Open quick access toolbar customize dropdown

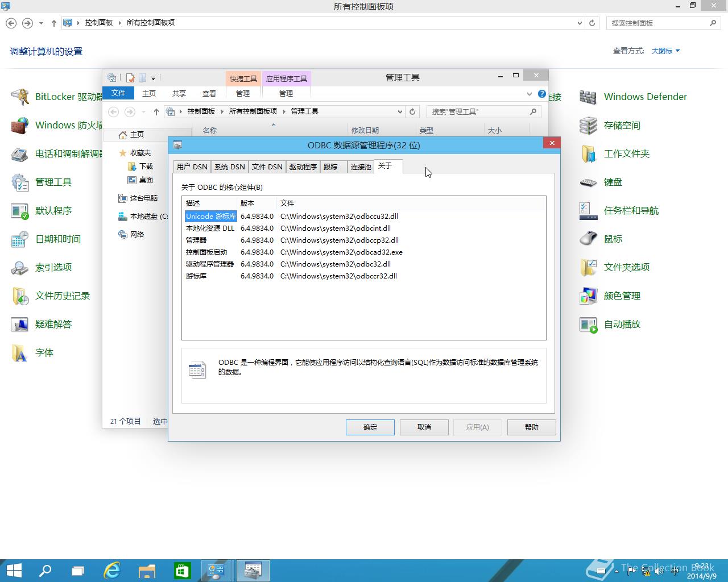pyautogui.click(x=153, y=78)
